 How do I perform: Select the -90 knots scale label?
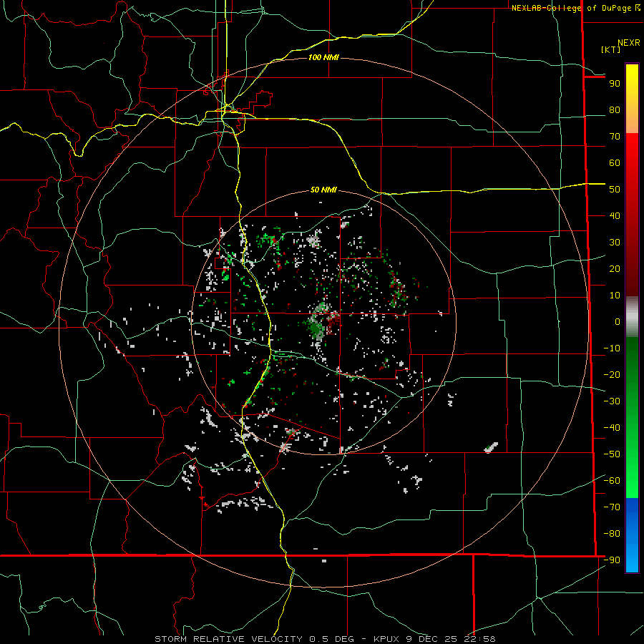tap(612, 560)
